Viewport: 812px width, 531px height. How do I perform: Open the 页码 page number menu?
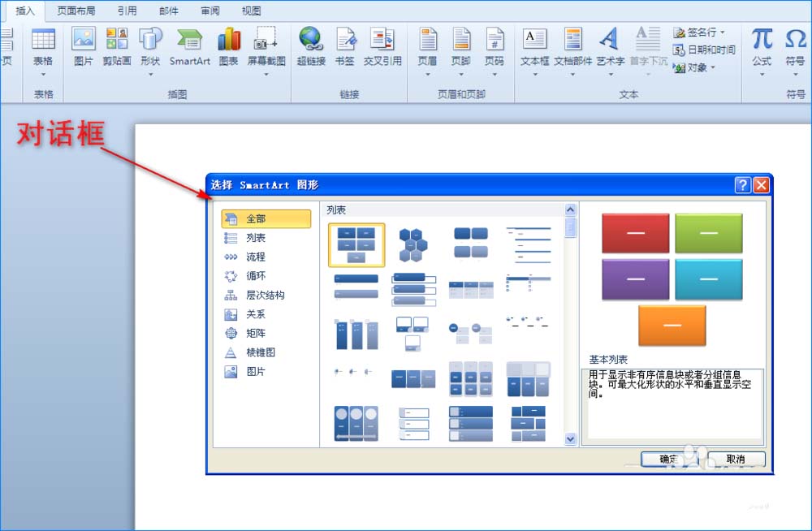494,52
